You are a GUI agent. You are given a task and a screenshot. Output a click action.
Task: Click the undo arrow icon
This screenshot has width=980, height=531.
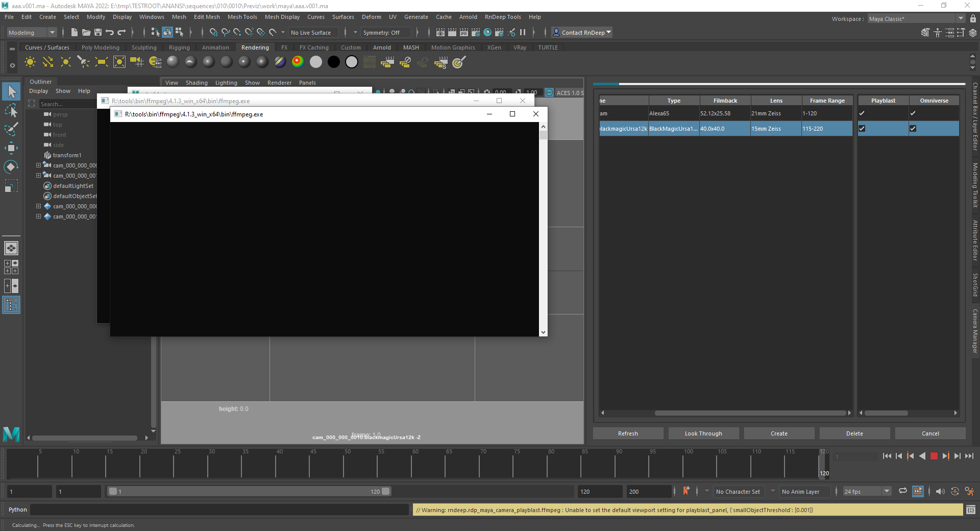pos(110,33)
